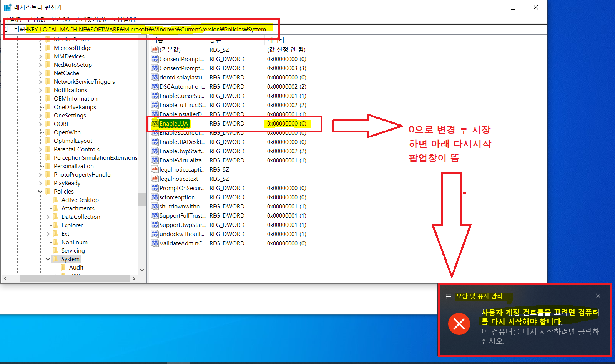
Task: Click the registry path address bar
Action: click(x=274, y=29)
